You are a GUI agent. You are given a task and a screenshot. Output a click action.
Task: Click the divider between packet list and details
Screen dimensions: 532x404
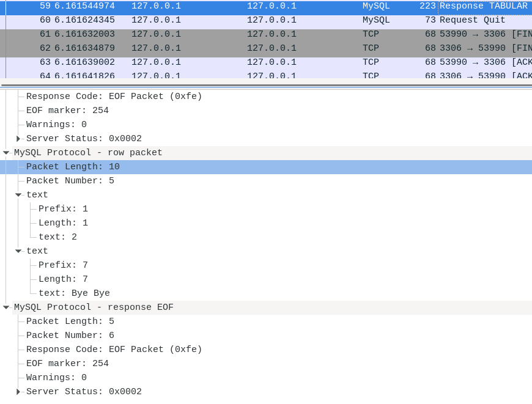(x=266, y=86)
